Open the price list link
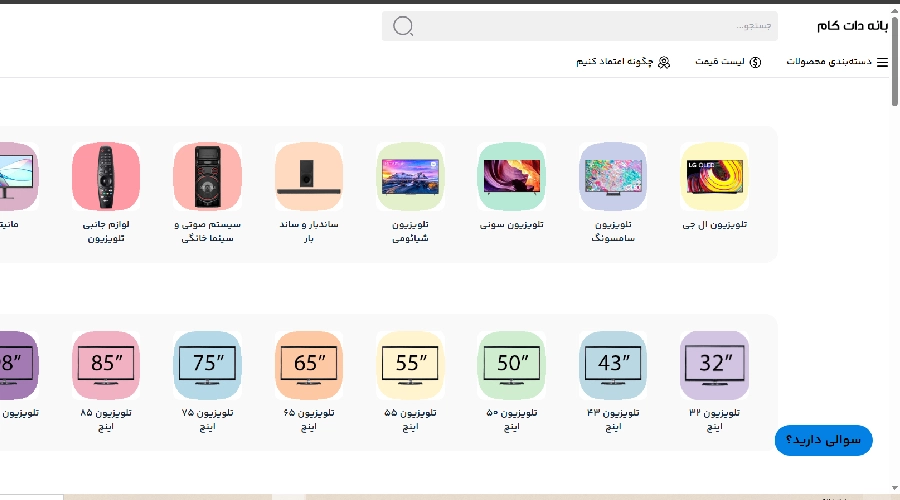The height and width of the screenshot is (500, 900). point(720,61)
